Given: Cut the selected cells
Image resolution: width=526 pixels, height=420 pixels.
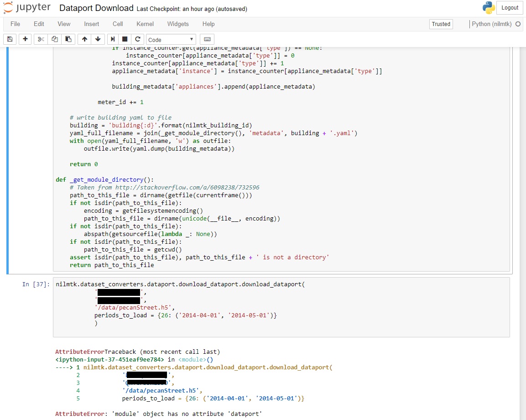Looking at the screenshot, I should [x=40, y=39].
